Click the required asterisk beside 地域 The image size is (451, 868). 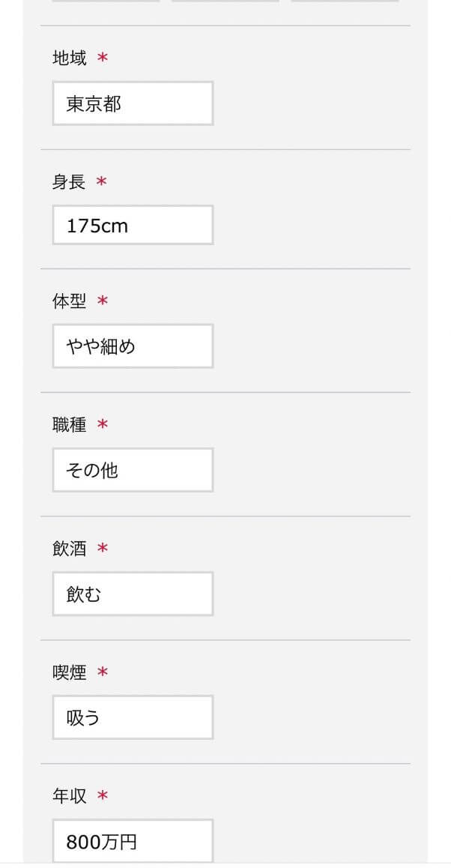pos(103,58)
